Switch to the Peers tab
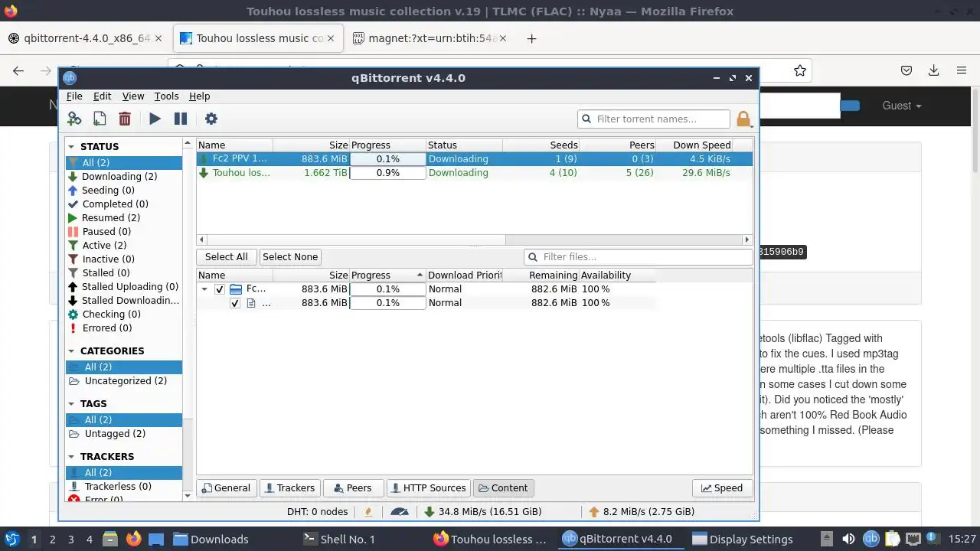This screenshot has height=551, width=980. click(351, 487)
